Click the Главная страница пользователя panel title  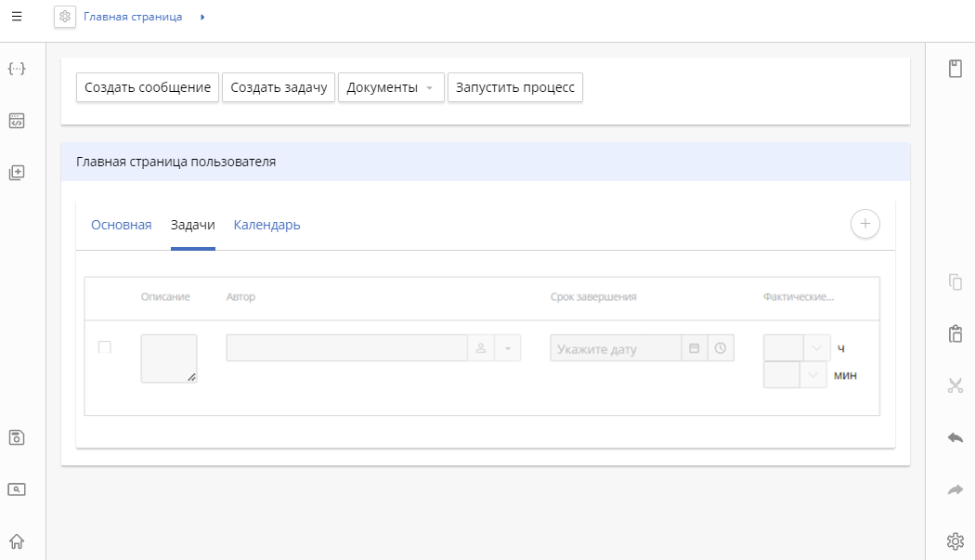pyautogui.click(x=176, y=162)
